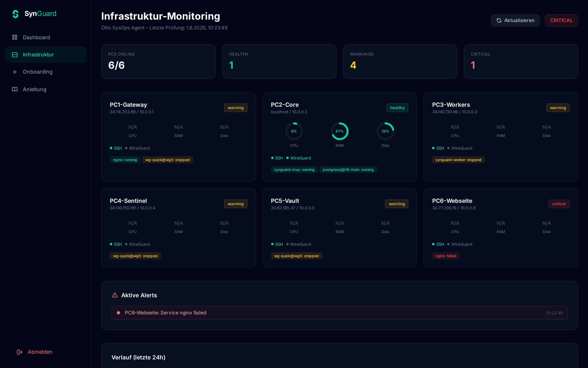Click the WARNINGS count card
The image size is (588, 368).
400,62
